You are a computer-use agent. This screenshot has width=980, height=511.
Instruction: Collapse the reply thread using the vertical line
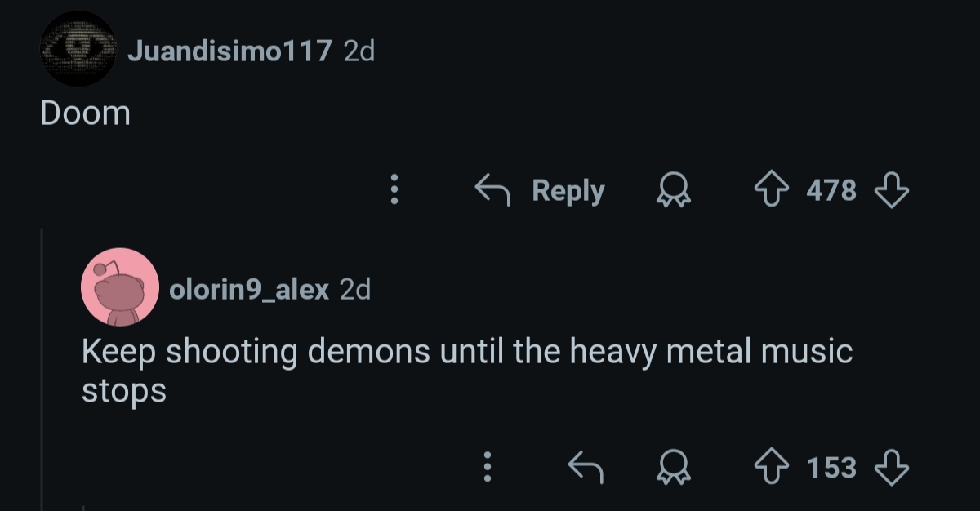42,367
